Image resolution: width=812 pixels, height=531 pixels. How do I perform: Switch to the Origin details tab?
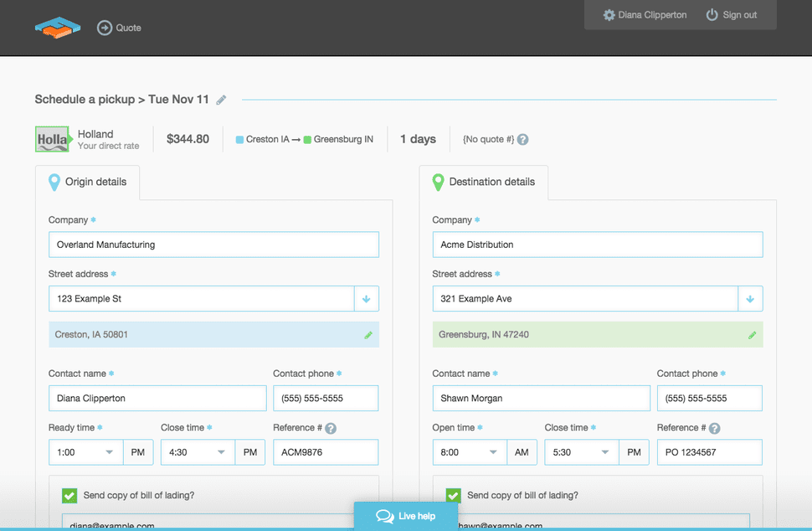[88, 182]
